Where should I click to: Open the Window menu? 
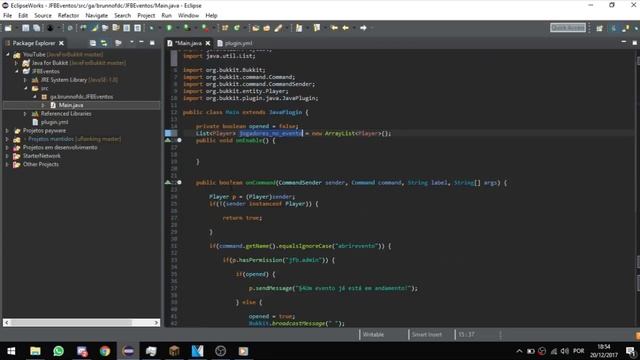[x=188, y=16]
